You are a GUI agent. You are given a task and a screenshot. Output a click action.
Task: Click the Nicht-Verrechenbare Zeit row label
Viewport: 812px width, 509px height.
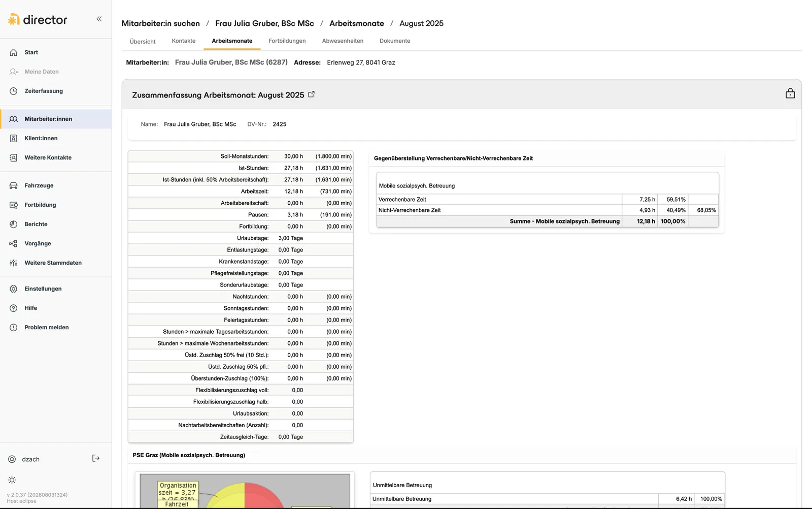pos(410,210)
